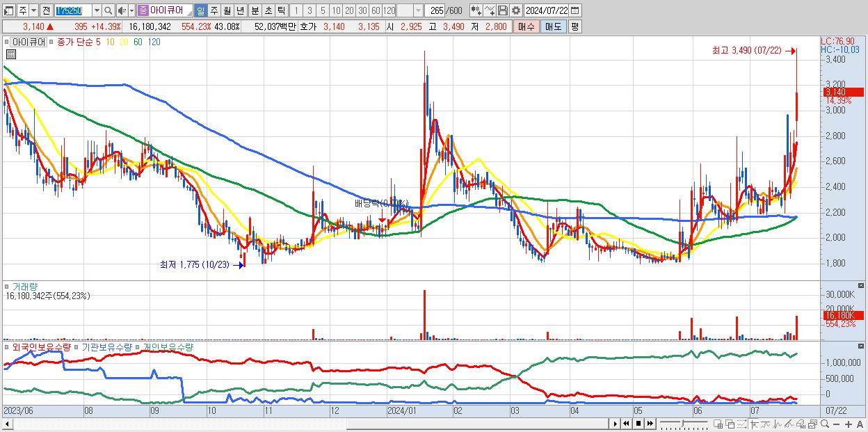The image size is (868, 432).
Task: Click the 기관보유수량 legend item
Action: [x=106, y=346]
